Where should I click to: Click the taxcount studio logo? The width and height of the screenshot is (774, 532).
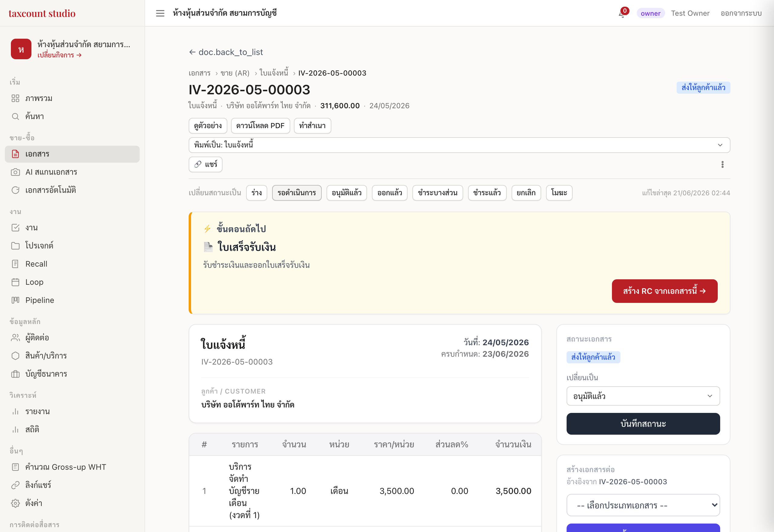tap(42, 13)
